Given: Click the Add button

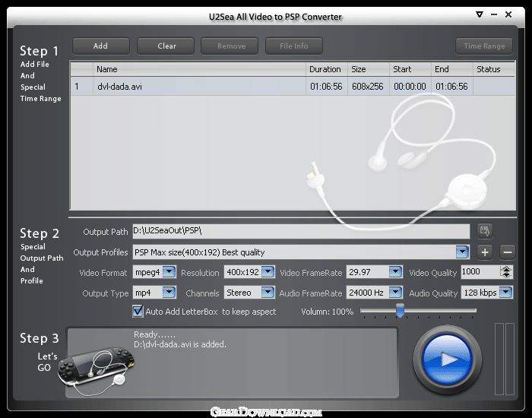Looking at the screenshot, I should pos(101,46).
